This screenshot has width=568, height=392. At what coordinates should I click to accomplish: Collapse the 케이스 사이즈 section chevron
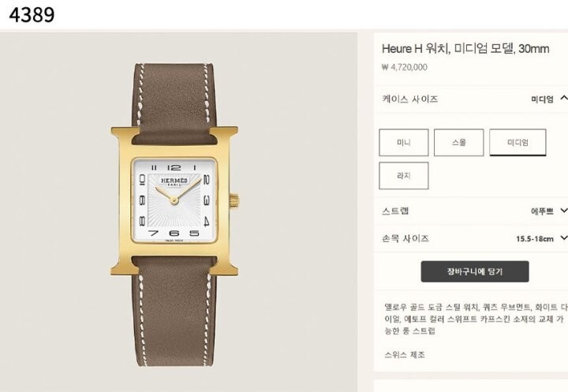[x=563, y=98]
